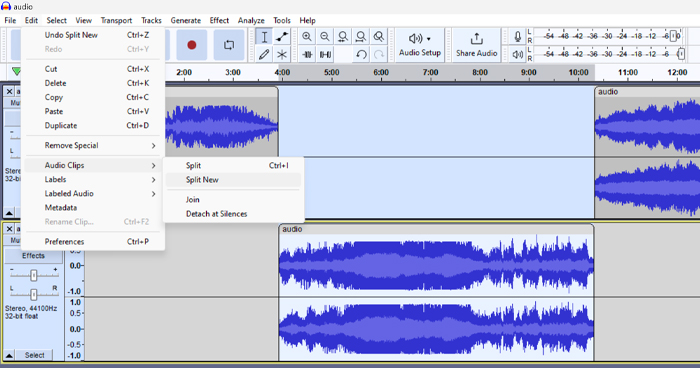The height and width of the screenshot is (368, 700).
Task: Adjust second track's pan slider
Action: 33,294
